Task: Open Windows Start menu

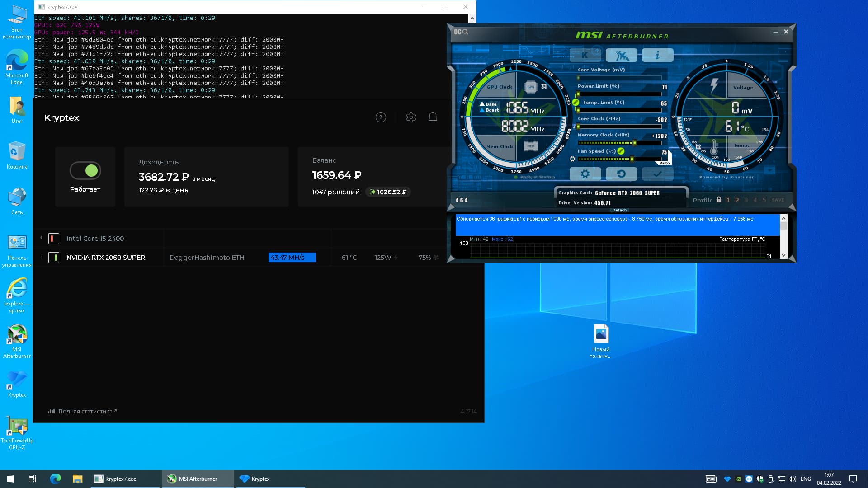Action: 11,479
